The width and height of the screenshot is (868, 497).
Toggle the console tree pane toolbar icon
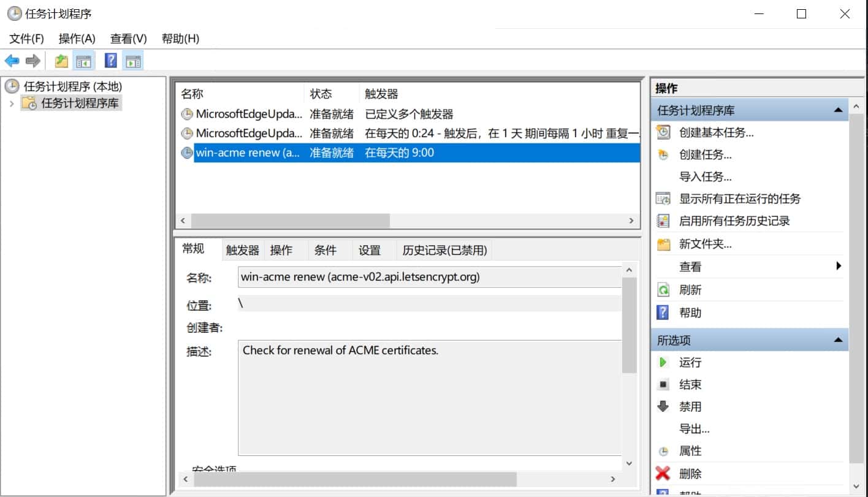point(83,61)
